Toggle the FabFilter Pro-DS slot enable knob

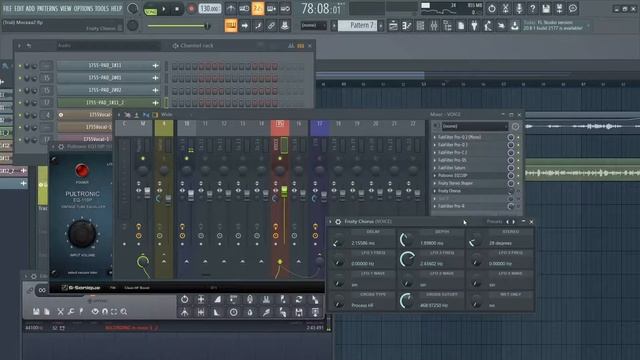tap(511, 160)
